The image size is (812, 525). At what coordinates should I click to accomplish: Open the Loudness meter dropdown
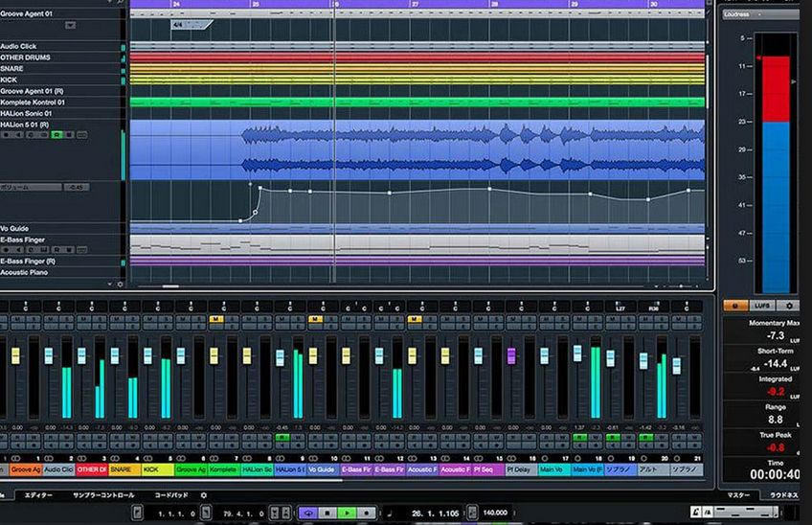(761, 14)
